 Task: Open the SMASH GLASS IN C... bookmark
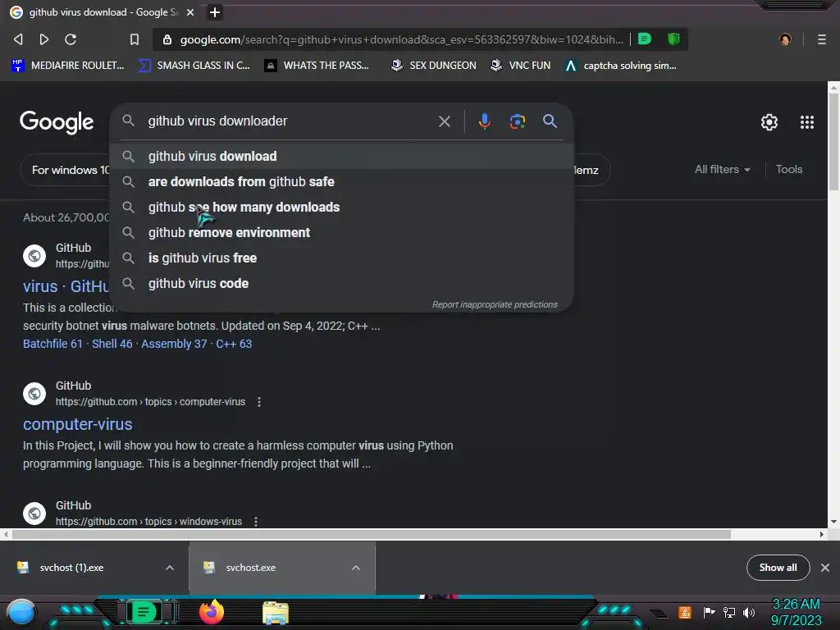pos(194,66)
